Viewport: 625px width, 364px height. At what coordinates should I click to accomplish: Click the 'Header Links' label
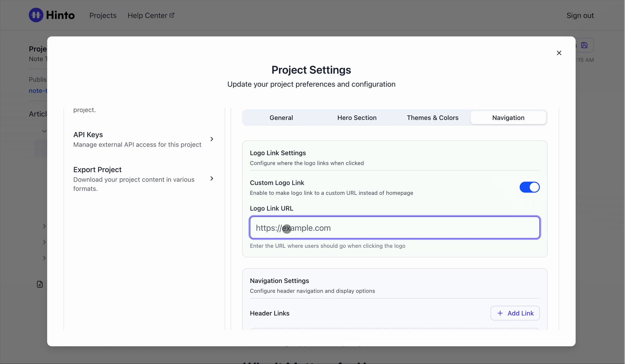270,313
